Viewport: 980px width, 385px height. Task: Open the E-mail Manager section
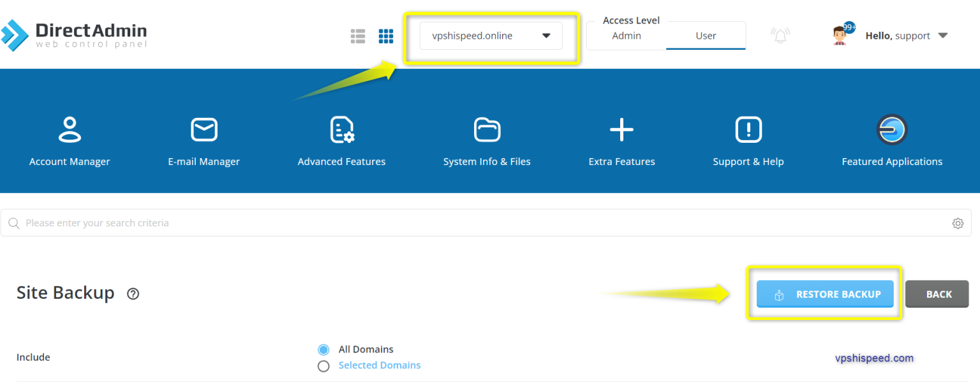[x=204, y=137]
